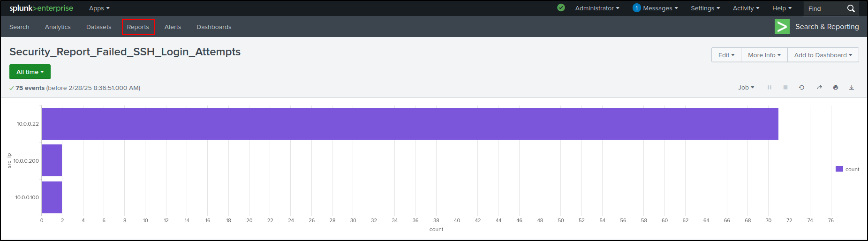
Task: Open the Edit dropdown
Action: coord(726,55)
